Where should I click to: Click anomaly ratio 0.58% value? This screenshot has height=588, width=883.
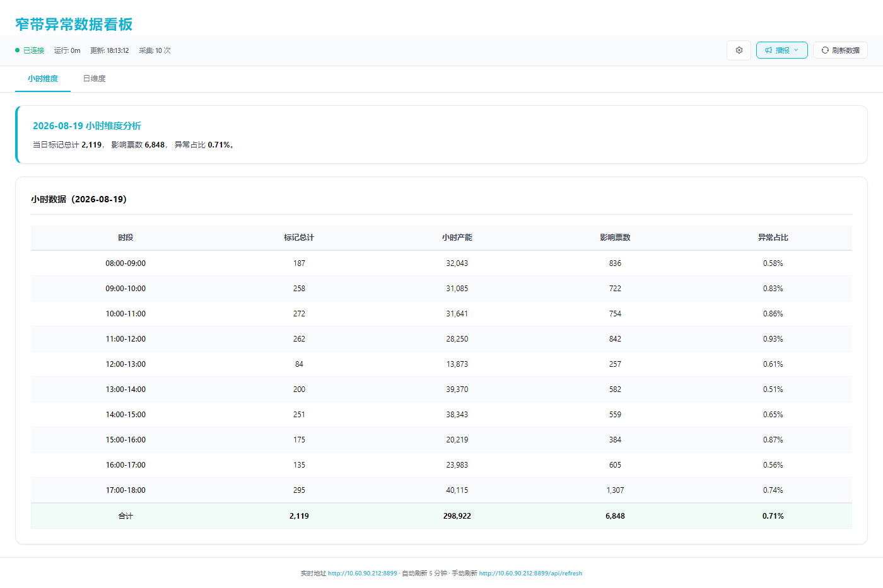(773, 263)
